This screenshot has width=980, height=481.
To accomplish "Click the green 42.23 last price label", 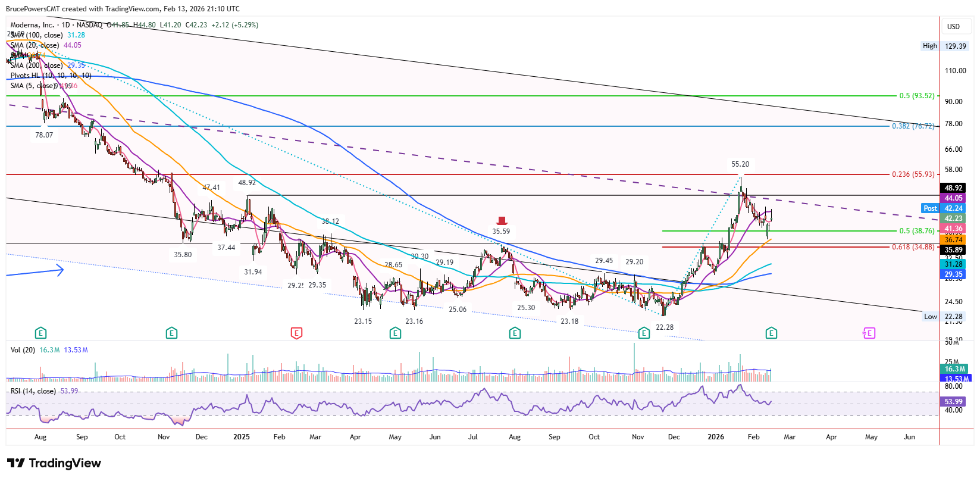I will click(953, 218).
